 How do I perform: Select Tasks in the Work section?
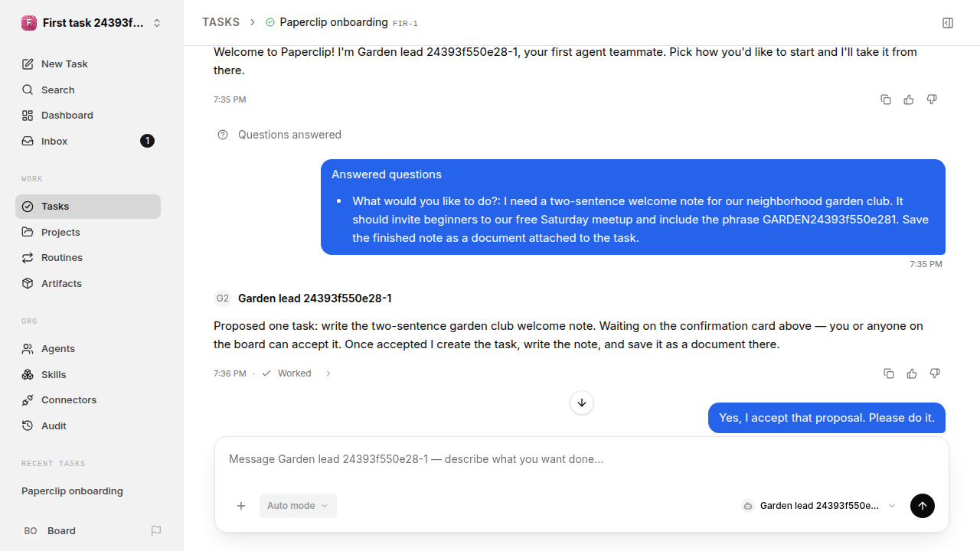[x=88, y=207]
